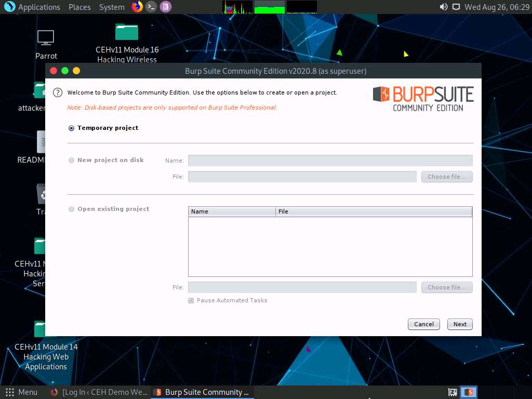Click inside the project Name input field
The height and width of the screenshot is (399, 532).
[x=330, y=160]
